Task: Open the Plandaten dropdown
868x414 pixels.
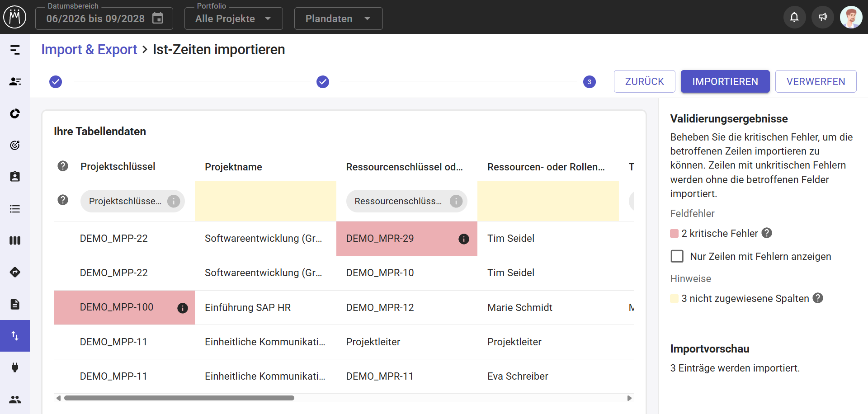Action: pos(339,19)
